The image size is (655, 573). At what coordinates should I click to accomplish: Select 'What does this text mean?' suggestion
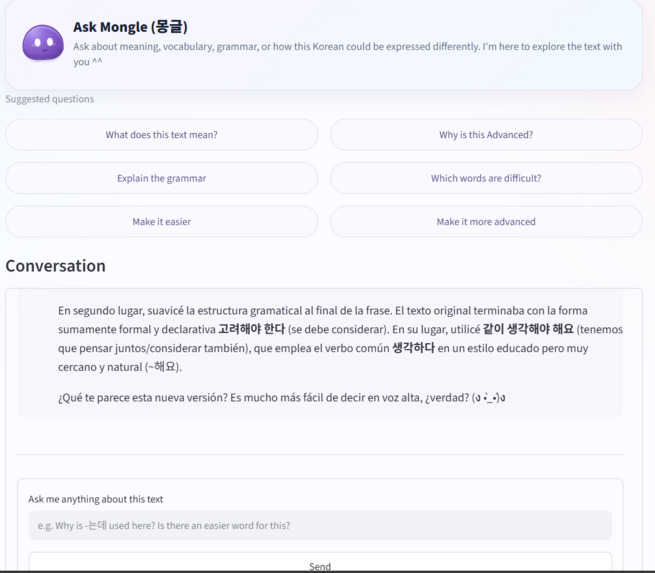coord(162,134)
